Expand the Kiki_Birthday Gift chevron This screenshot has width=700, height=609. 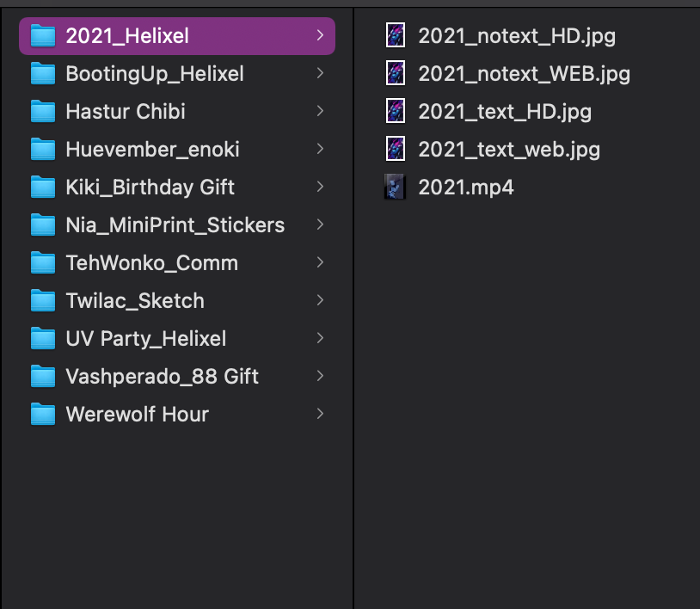(320, 188)
